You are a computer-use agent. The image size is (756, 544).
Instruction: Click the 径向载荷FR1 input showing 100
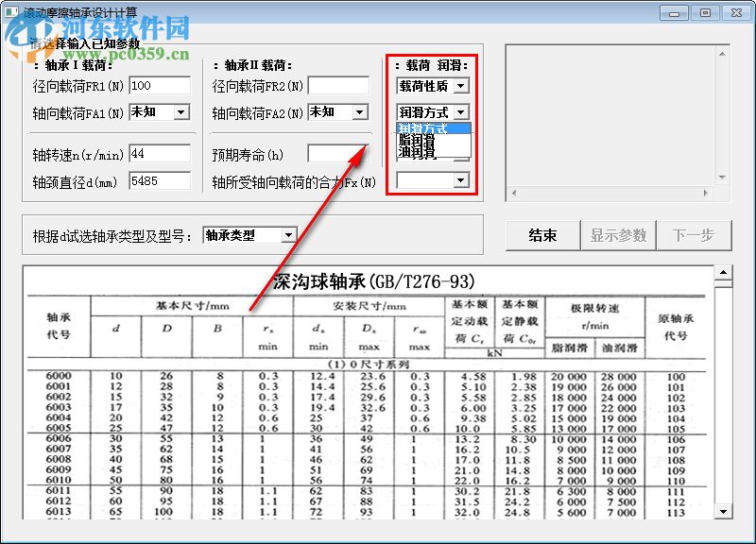(161, 85)
